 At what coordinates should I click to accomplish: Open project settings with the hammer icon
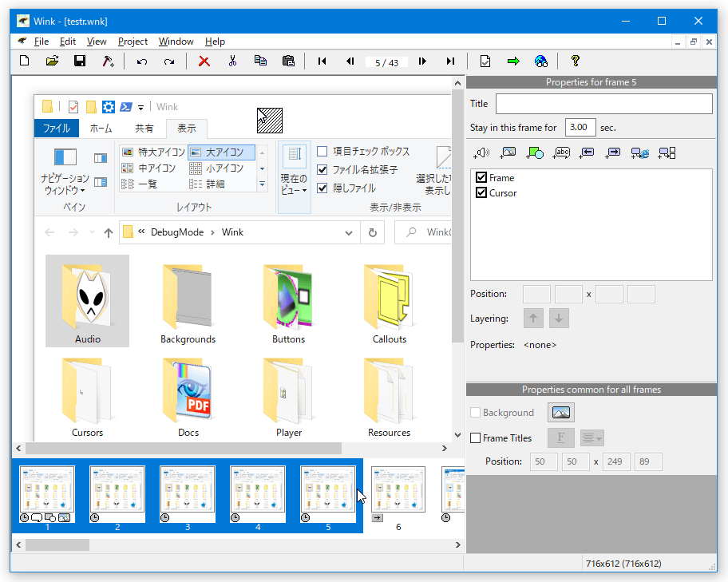coord(109,61)
